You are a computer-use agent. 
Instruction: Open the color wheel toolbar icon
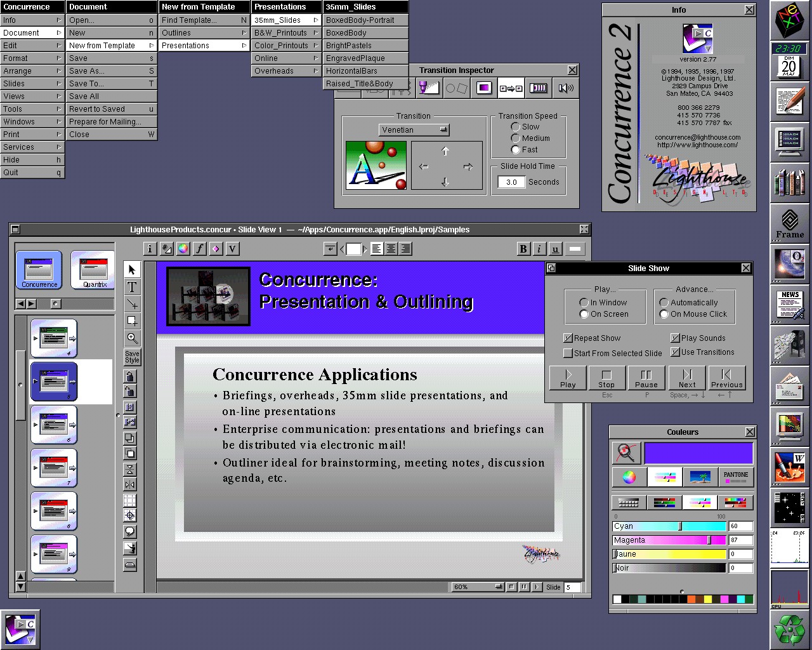[x=183, y=249]
